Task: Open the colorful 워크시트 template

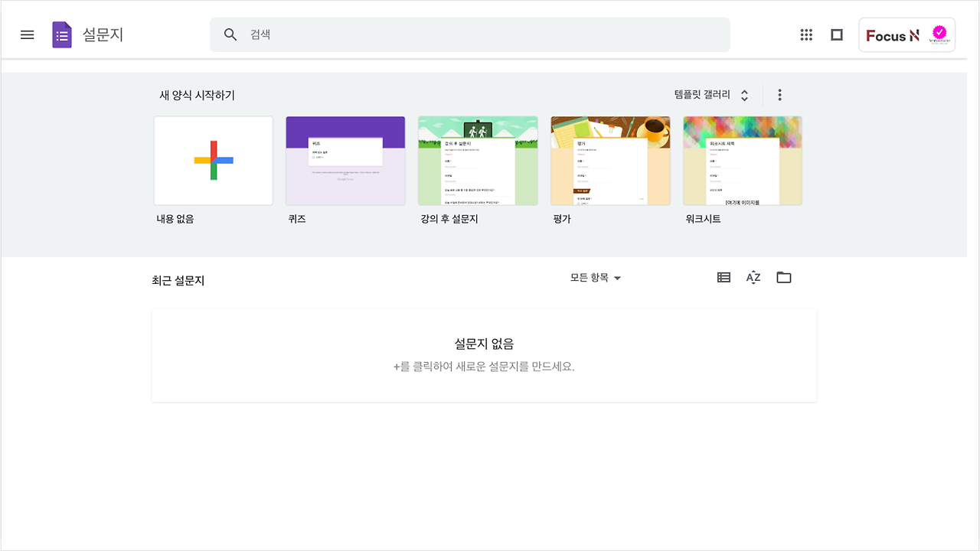Action: coord(742,161)
